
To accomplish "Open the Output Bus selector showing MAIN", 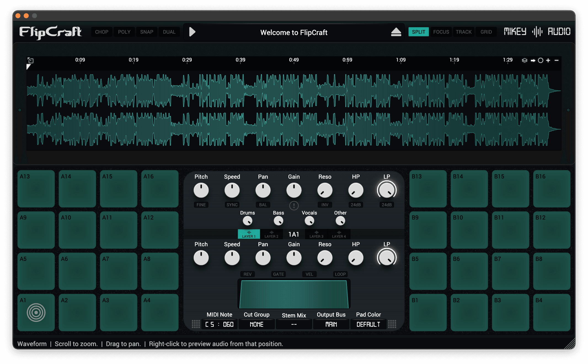I will coord(331,324).
